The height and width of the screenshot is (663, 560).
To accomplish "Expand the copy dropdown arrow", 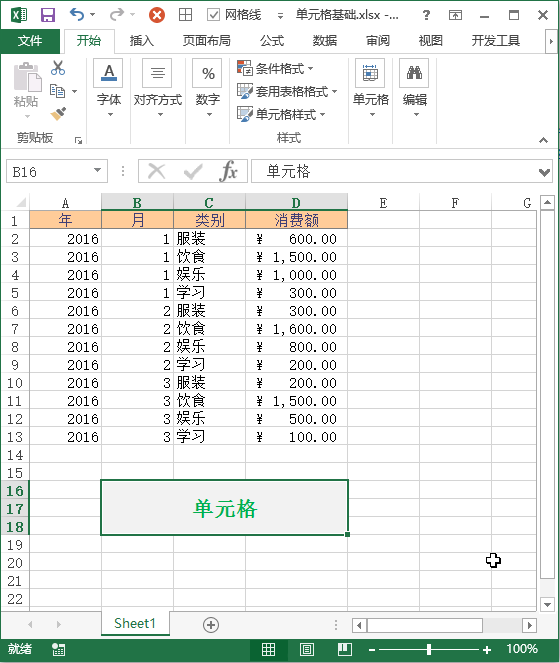I will pos(74,91).
